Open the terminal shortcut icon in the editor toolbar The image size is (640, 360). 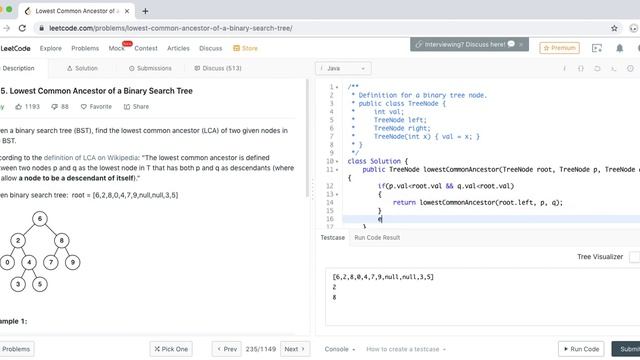pyautogui.click(x=613, y=69)
